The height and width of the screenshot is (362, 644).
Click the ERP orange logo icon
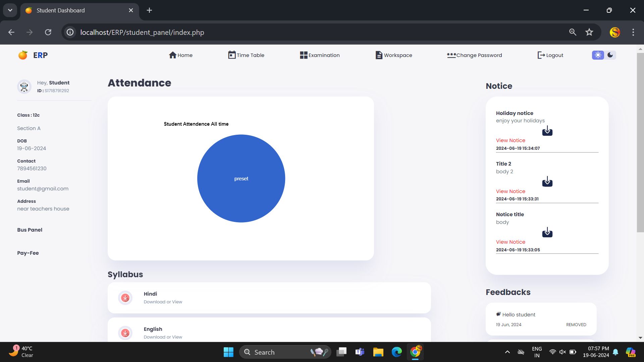23,55
